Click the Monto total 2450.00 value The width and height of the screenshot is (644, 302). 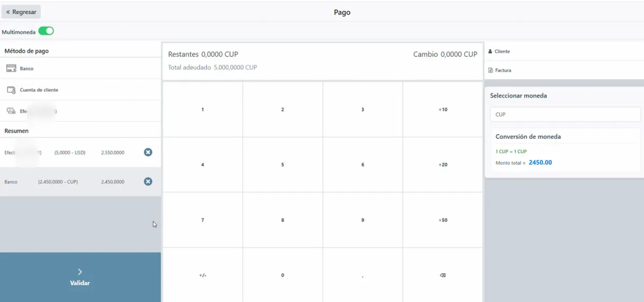click(540, 162)
